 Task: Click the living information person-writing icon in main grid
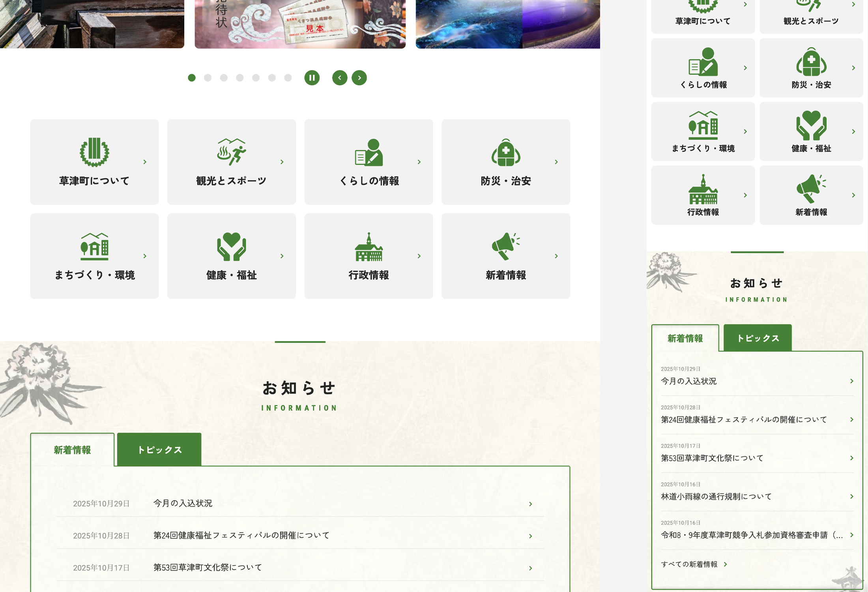pos(369,152)
